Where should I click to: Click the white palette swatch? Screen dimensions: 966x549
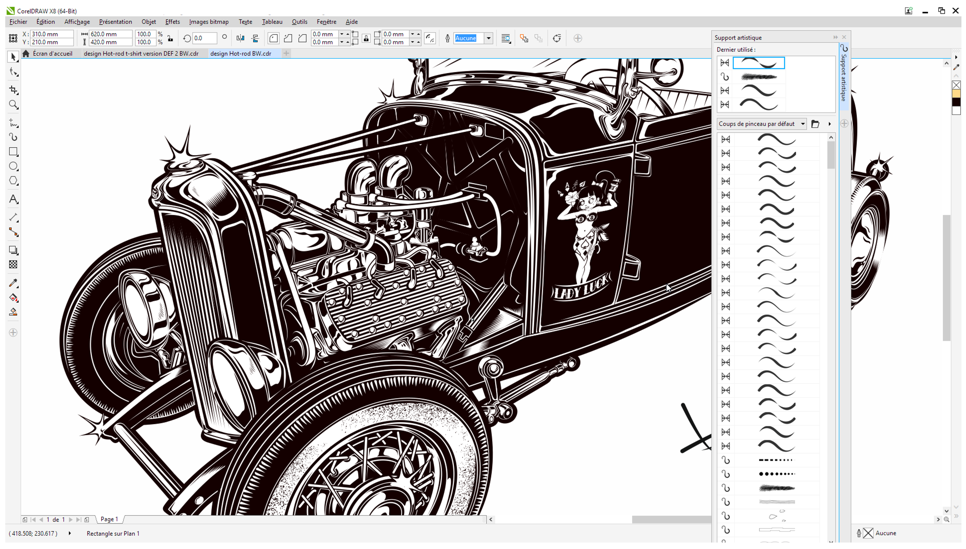(956, 111)
